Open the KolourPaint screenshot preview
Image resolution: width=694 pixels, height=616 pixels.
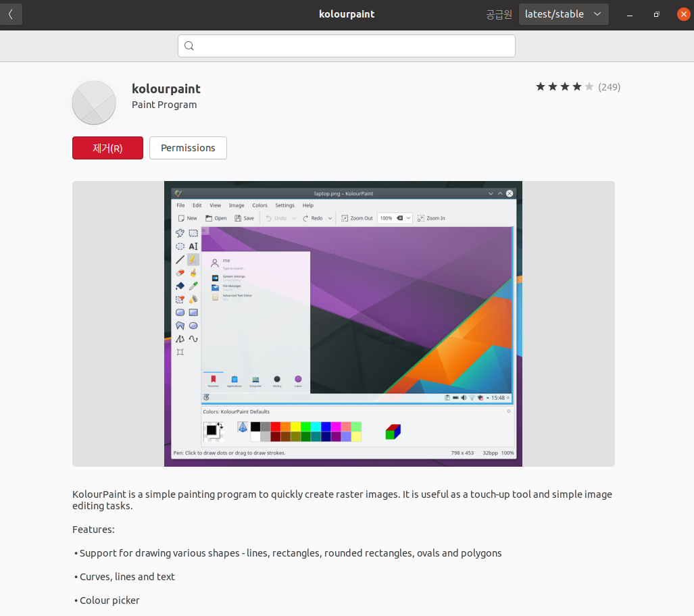[343, 324]
